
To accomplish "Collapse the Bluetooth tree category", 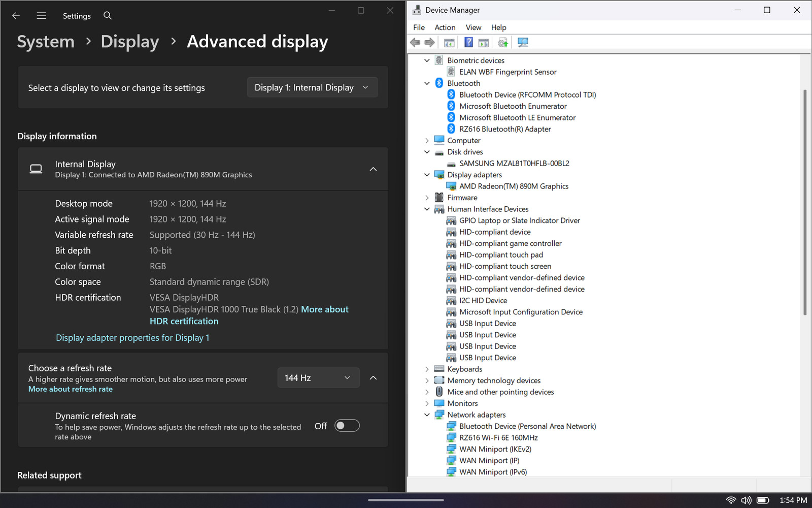I will pos(427,83).
